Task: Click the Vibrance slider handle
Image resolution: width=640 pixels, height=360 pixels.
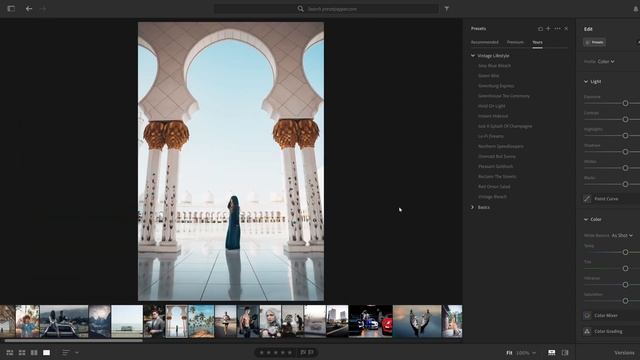Action: [x=625, y=284]
